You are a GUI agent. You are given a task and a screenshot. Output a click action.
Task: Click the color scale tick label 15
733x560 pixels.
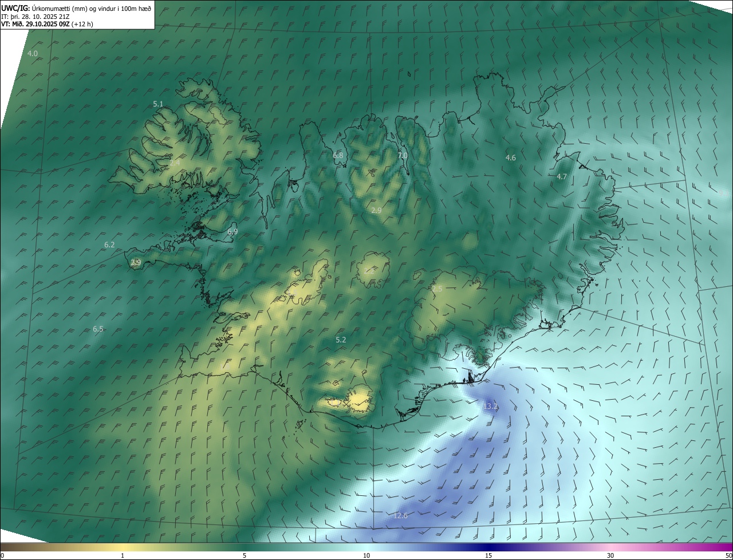[488, 555]
